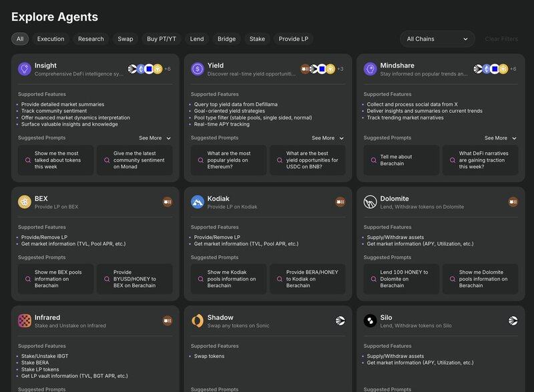The width and height of the screenshot is (534, 392).
Task: Click the Silo agent title
Action: click(386, 317)
